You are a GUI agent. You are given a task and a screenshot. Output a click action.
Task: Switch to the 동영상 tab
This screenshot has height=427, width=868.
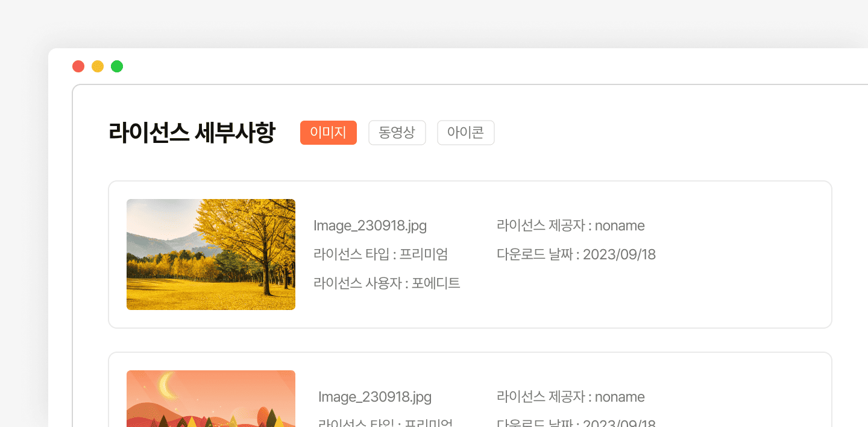pyautogui.click(x=397, y=133)
